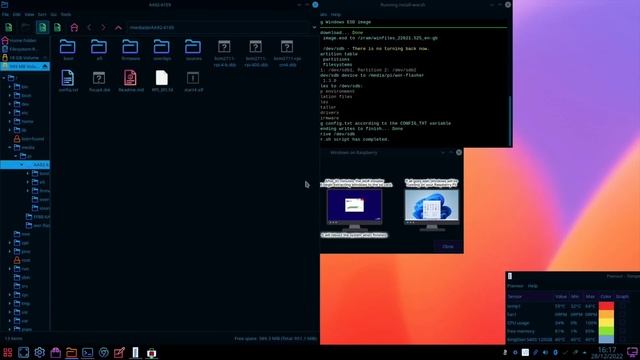Select the red Readme document file icon
Screen dimensions: 640x360
(130, 78)
